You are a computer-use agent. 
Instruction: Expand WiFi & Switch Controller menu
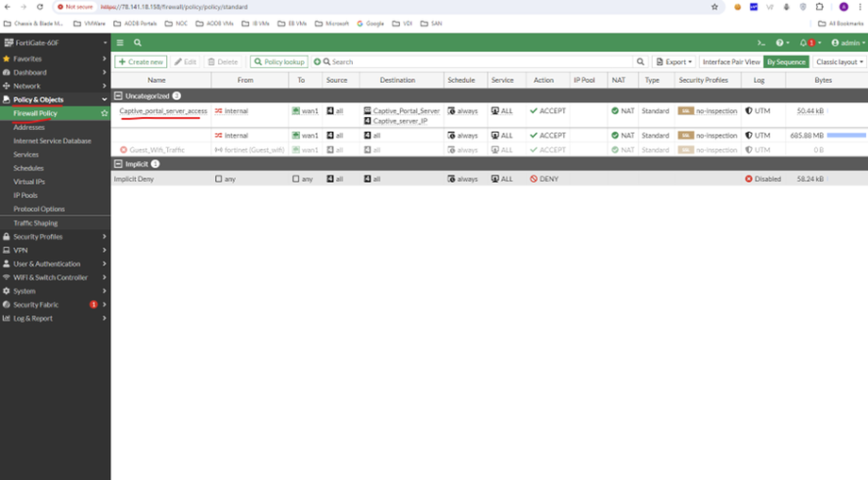55,277
